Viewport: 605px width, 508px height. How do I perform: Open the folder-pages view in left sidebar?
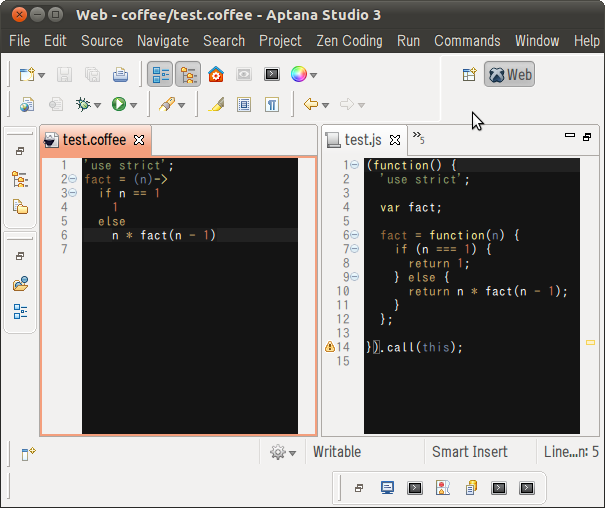20,207
